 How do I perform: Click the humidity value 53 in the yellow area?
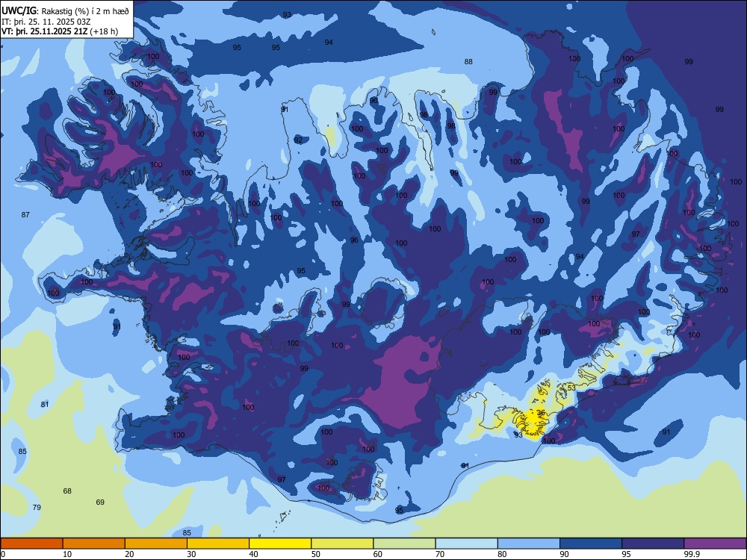(x=571, y=388)
